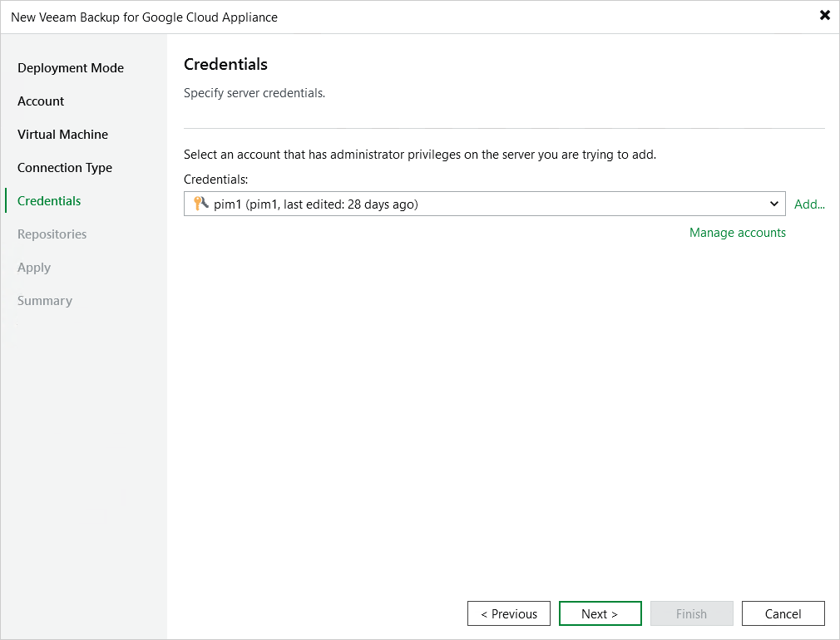Click the window title text
Viewport: 840px width, 640px height.
[x=144, y=17]
